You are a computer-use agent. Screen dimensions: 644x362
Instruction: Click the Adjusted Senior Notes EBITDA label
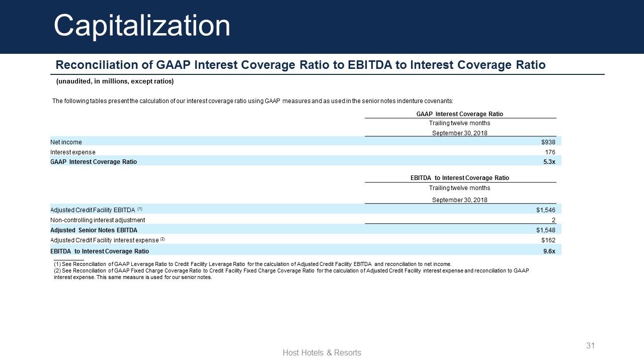(94, 230)
